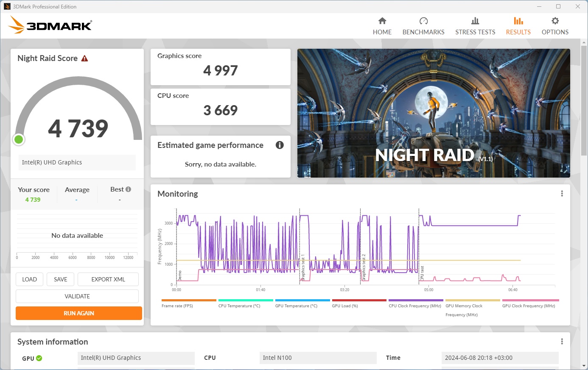Click the Results chart icon
This screenshot has width=588, height=370.
[518, 21]
